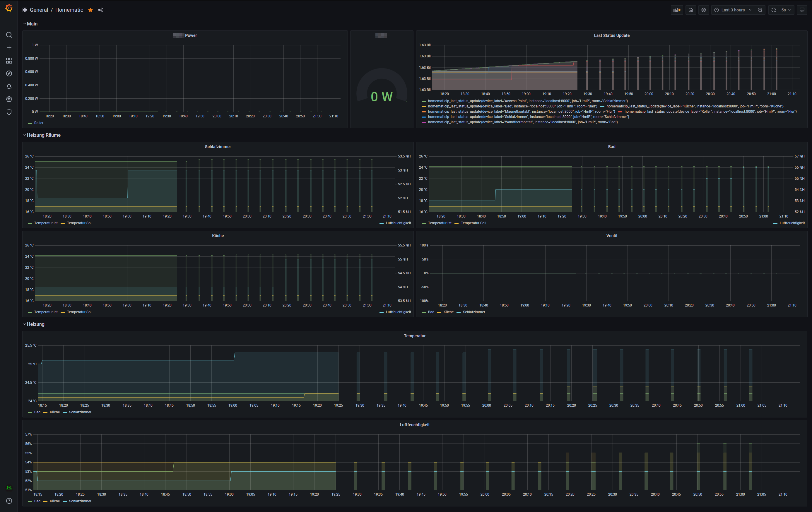Share the dashboard via share icon

(x=100, y=10)
